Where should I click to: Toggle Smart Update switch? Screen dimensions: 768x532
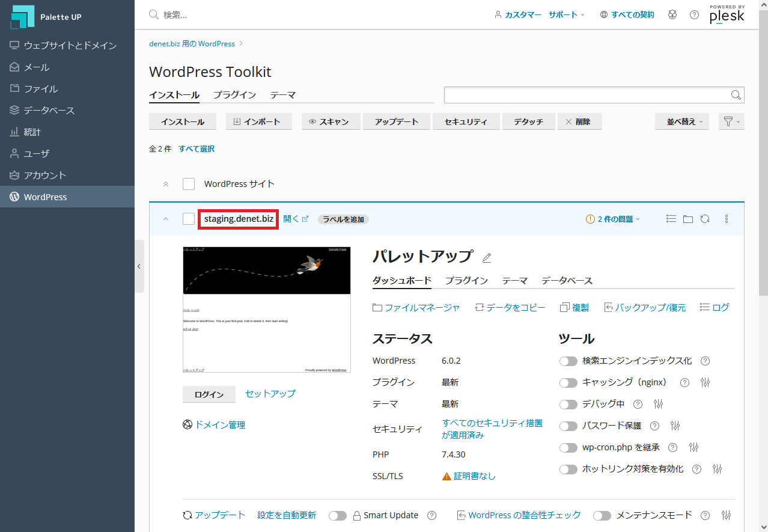(x=338, y=516)
